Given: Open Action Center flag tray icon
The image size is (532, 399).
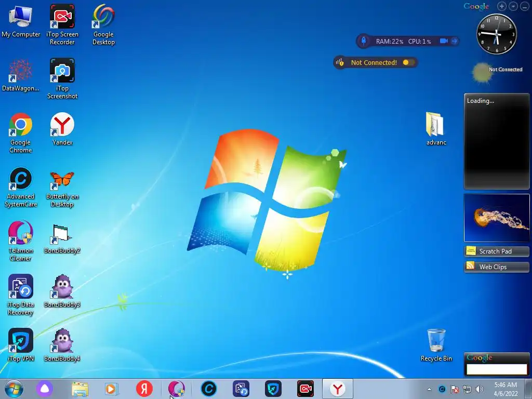Looking at the screenshot, I should [x=454, y=389].
